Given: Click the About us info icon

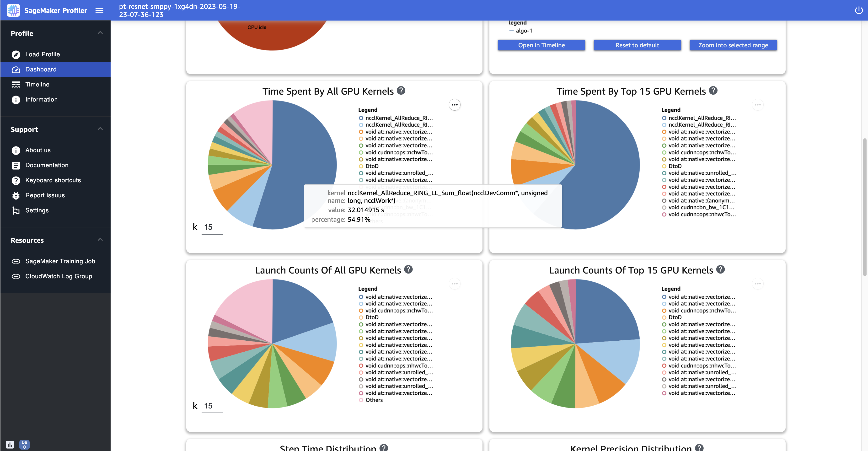Looking at the screenshot, I should [x=16, y=150].
